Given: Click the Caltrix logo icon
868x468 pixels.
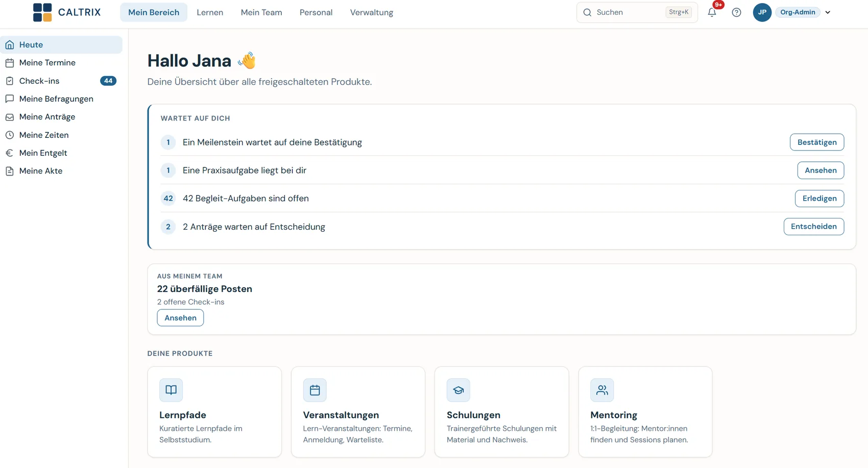Looking at the screenshot, I should 42,12.
